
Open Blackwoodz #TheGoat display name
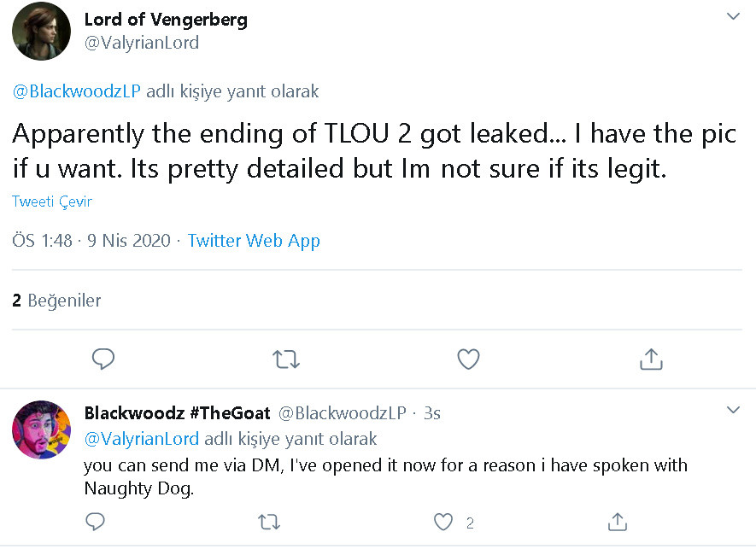178,413
